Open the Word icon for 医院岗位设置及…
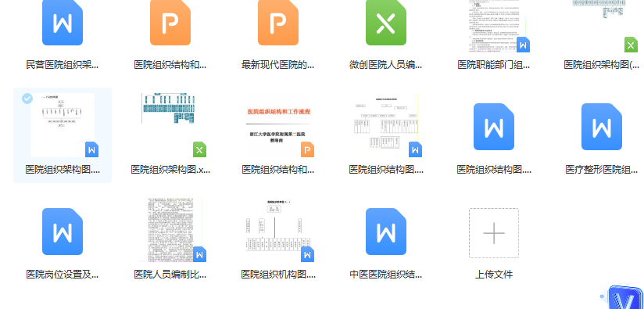Image resolution: width=644 pixels, height=309 pixels. pyautogui.click(x=63, y=232)
